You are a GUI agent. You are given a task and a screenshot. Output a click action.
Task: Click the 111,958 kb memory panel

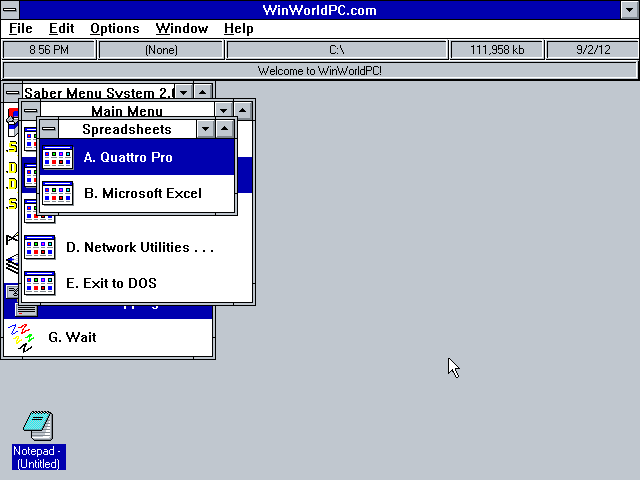[x=497, y=50]
